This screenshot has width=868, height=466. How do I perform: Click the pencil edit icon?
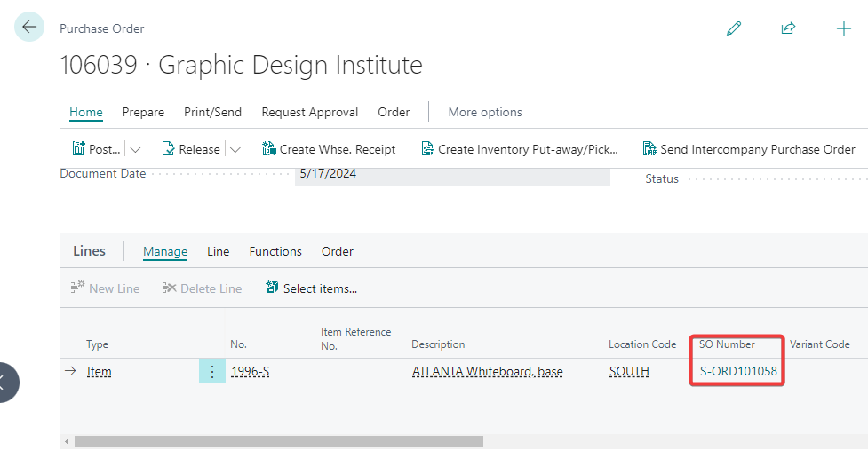point(734,28)
